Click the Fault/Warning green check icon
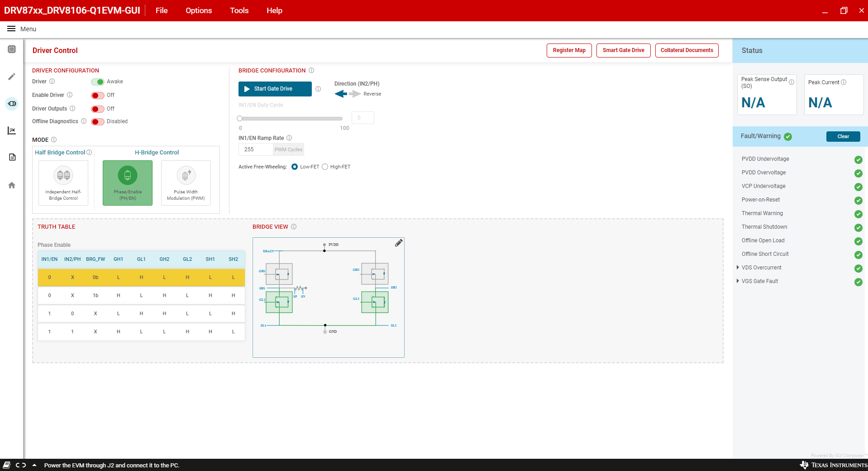 (x=788, y=137)
